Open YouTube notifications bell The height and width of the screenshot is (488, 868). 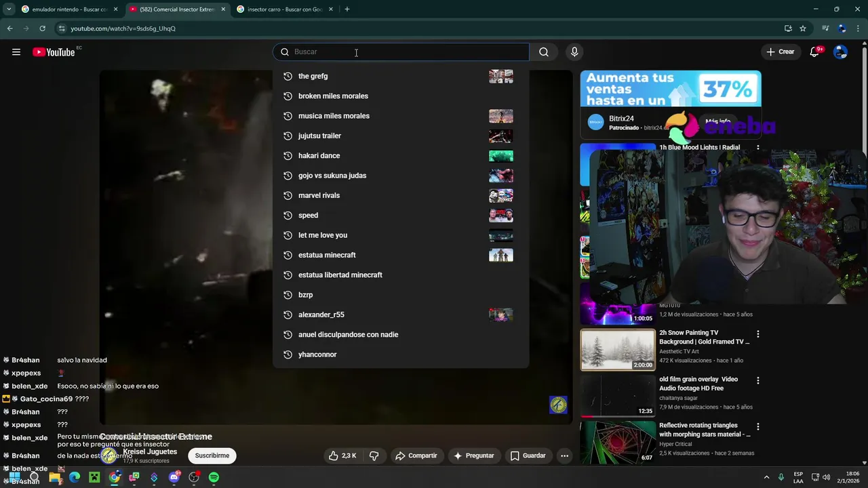pyautogui.click(x=815, y=52)
